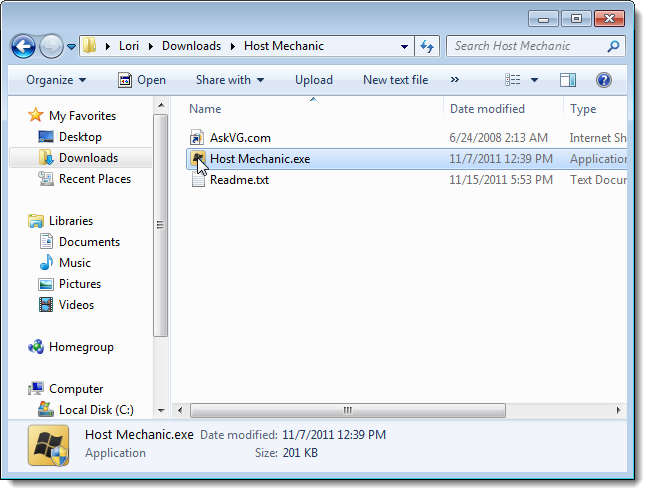
Task: Click the Host Mechanic.exe file icon
Action: point(198,159)
